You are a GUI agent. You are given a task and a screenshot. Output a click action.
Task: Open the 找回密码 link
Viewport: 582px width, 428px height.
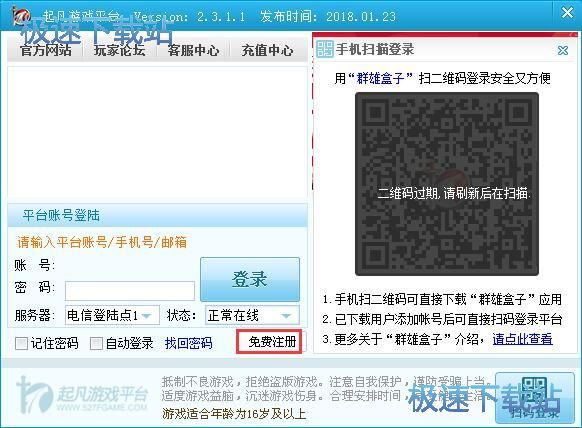coord(188,343)
